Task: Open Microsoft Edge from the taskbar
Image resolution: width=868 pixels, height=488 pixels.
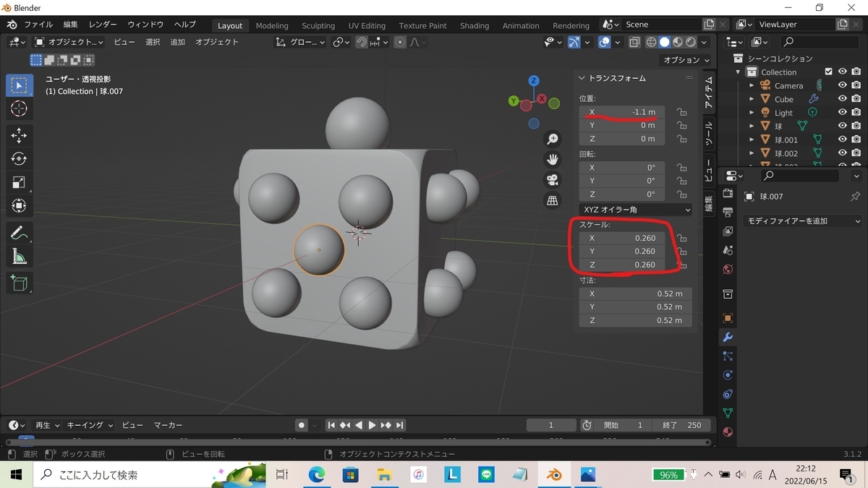Action: click(317, 475)
